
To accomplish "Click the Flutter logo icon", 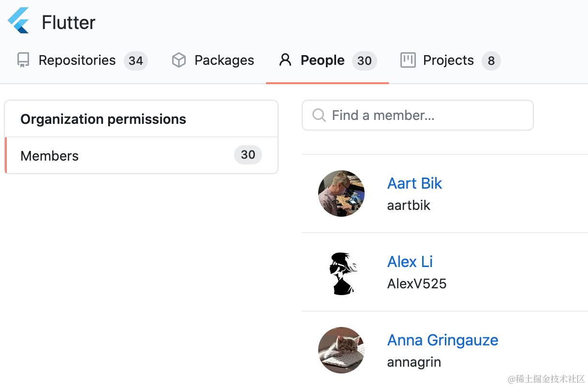I will [x=18, y=21].
